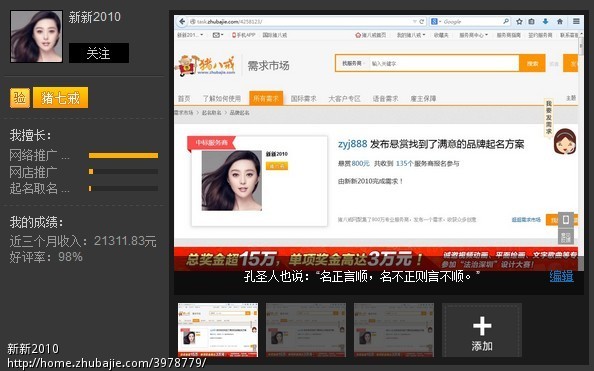Select the 首页 navigation tab
This screenshot has width=594, height=371.
click(x=184, y=99)
